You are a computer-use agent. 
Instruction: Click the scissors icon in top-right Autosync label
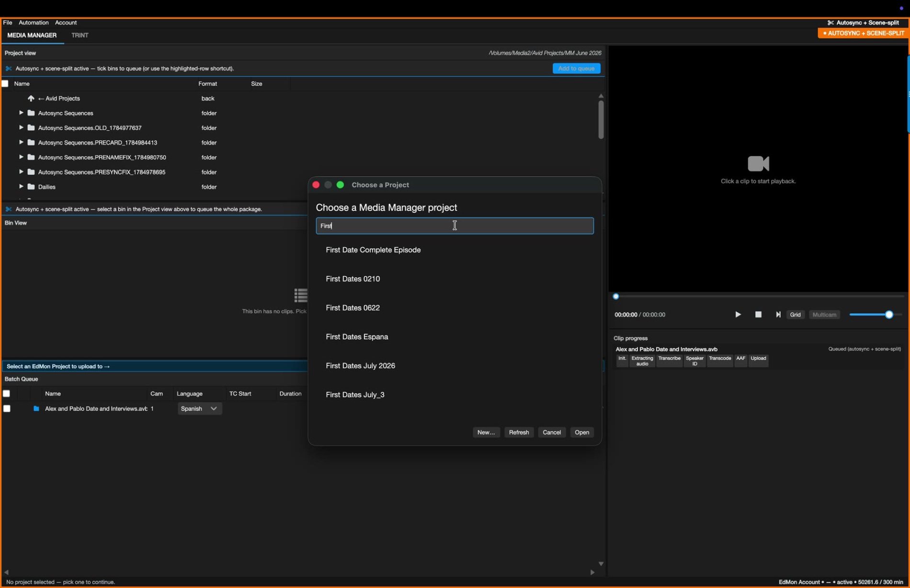pos(830,23)
